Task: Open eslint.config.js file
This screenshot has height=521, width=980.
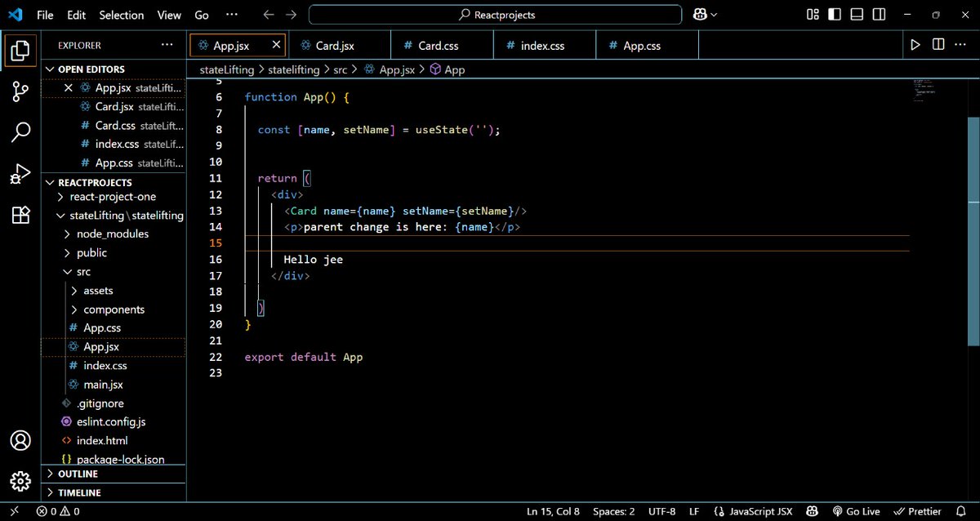Action: [114, 422]
